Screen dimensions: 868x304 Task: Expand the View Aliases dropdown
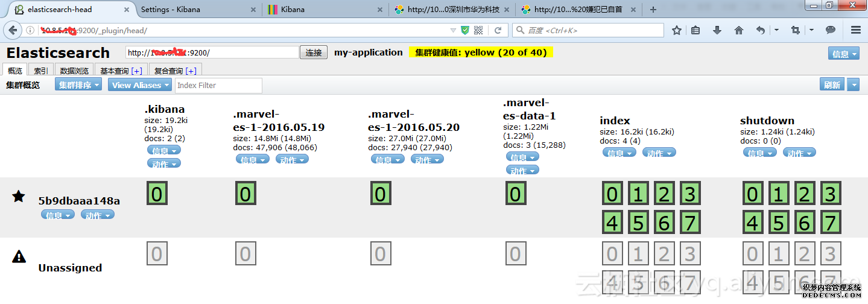[x=139, y=85]
